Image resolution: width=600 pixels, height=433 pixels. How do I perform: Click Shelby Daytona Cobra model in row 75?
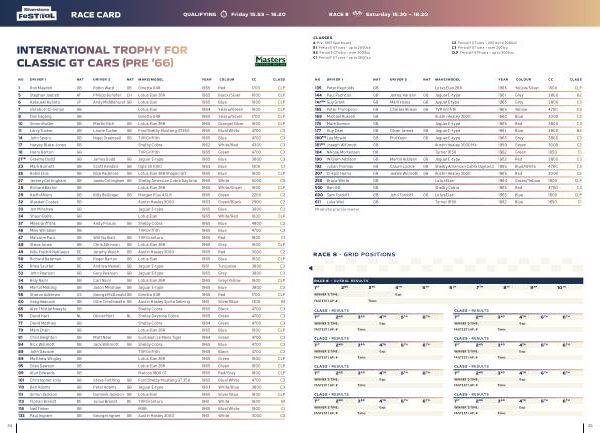pos(158,316)
